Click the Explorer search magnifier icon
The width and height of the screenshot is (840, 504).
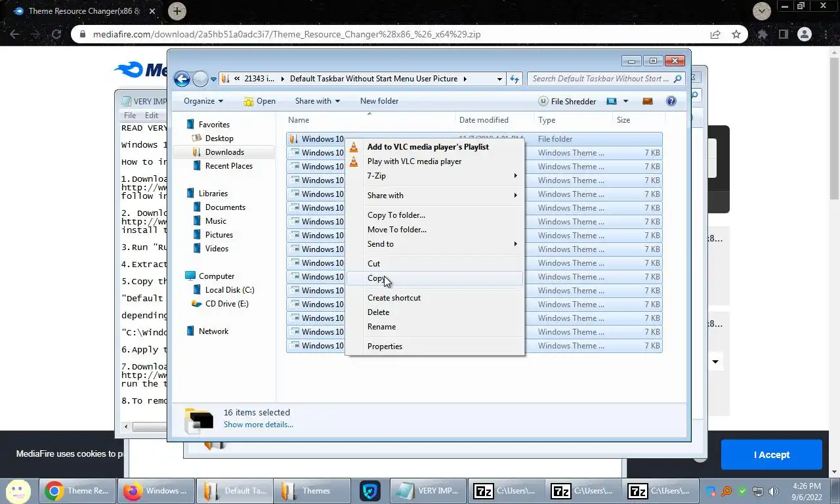point(678,79)
